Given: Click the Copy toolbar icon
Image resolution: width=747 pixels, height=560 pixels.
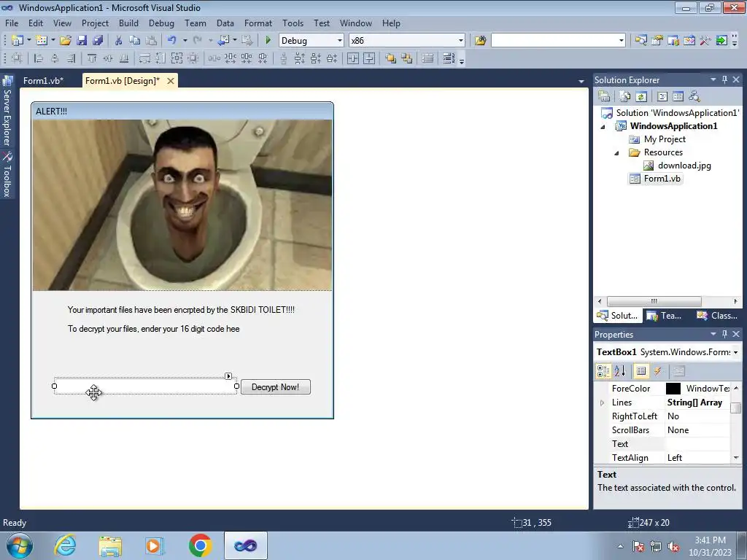Looking at the screenshot, I should point(135,41).
